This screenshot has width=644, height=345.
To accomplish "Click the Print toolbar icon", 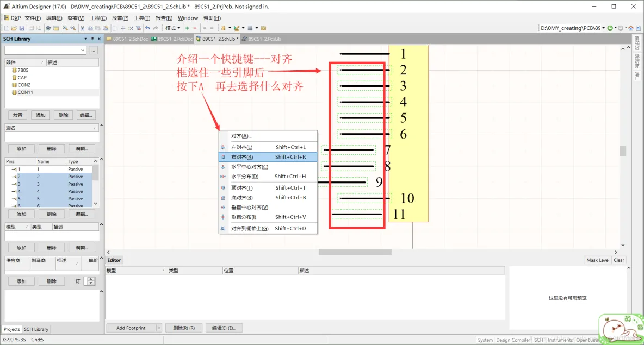I will [31, 28].
